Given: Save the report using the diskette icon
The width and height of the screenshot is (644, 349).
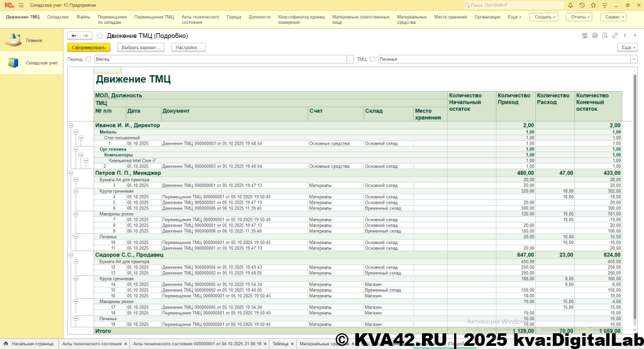Looking at the screenshot, I should [585, 36].
